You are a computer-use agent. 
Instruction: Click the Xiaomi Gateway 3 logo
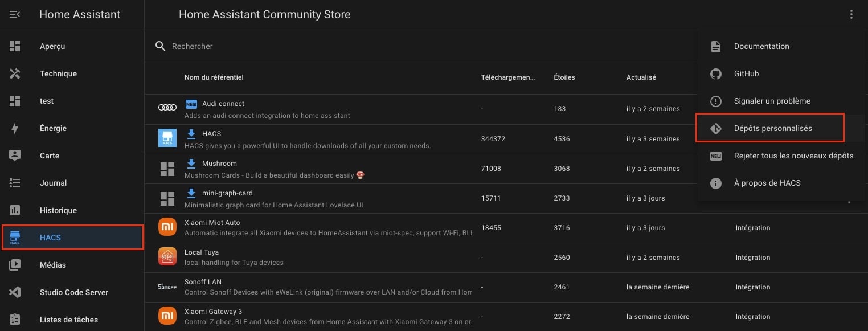point(167,317)
